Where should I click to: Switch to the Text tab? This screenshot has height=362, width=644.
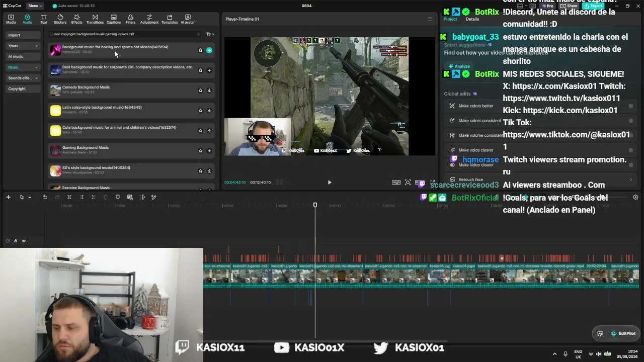coord(44,19)
